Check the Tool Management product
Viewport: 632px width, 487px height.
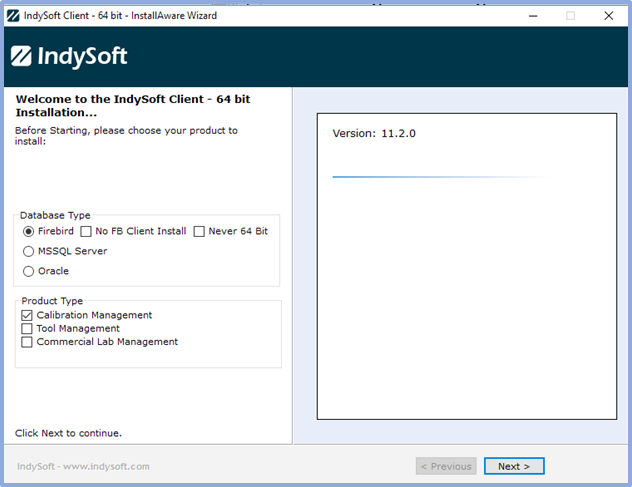(x=27, y=328)
